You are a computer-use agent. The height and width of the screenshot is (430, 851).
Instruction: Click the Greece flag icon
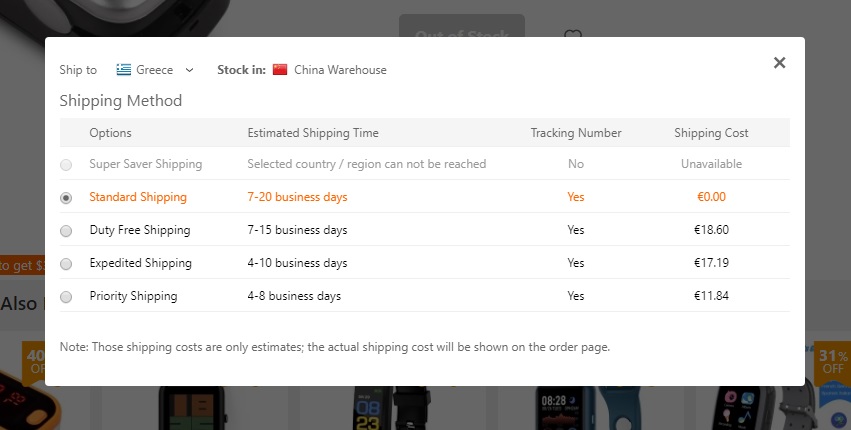pyautogui.click(x=123, y=70)
